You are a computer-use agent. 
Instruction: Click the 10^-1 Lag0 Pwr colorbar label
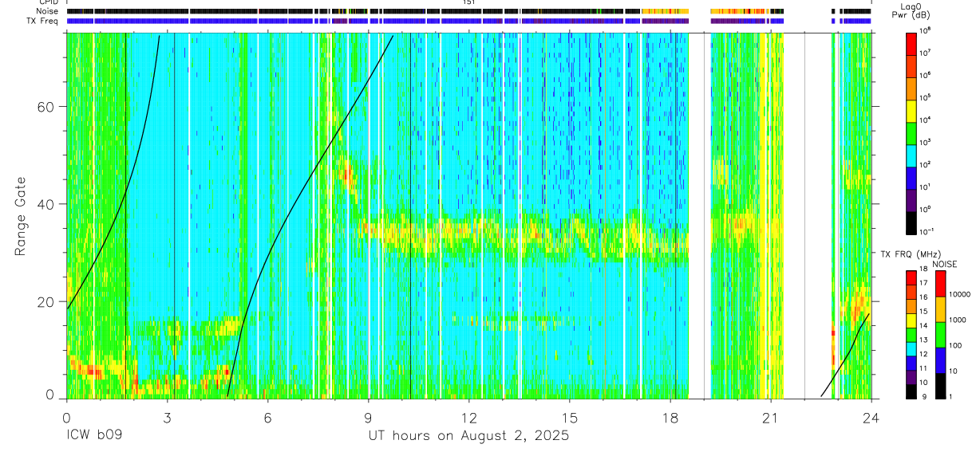pos(925,232)
